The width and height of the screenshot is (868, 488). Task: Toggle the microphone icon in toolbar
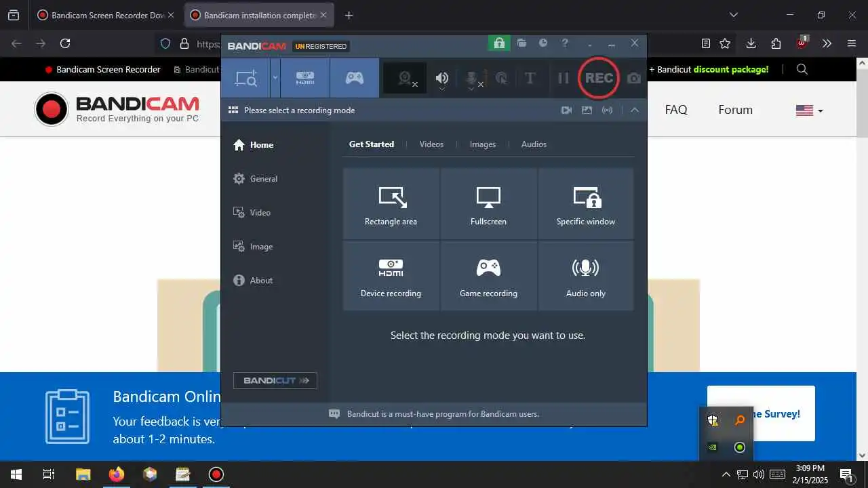(473, 79)
